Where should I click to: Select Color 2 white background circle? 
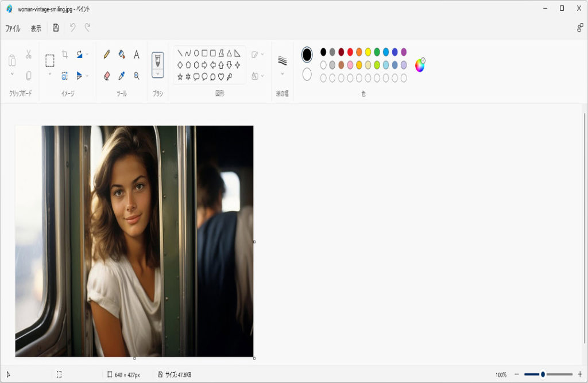[x=307, y=75]
